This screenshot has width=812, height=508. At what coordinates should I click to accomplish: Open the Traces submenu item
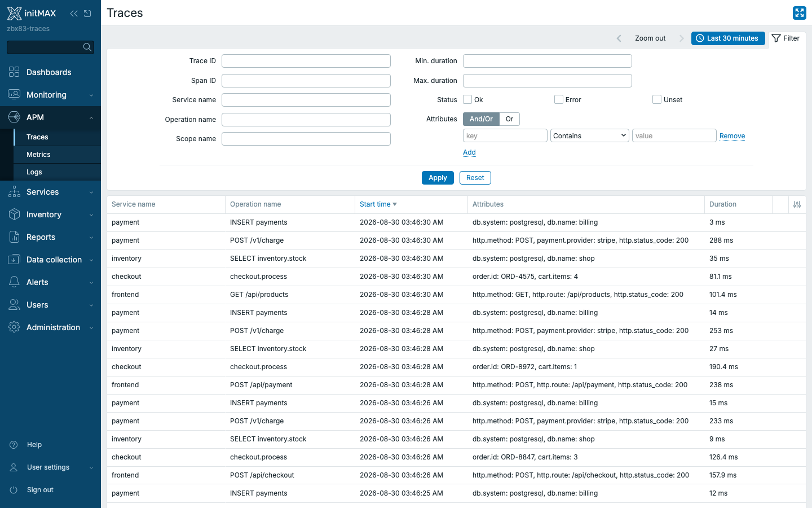click(x=57, y=137)
